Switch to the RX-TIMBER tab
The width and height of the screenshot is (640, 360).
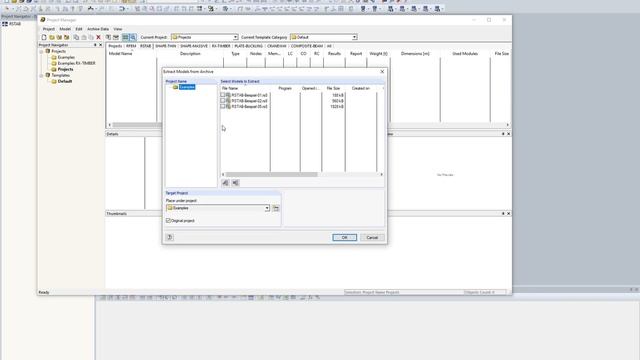[221, 46]
